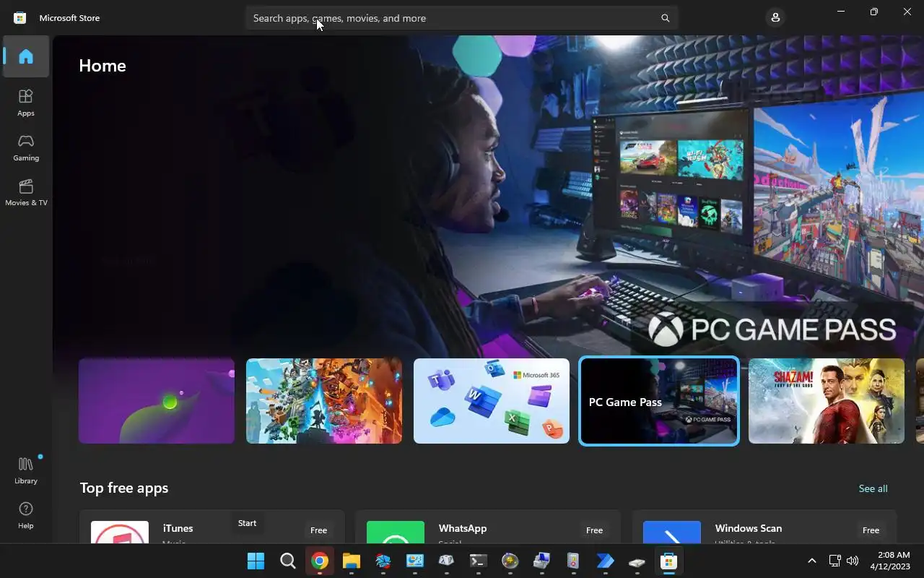Screen dimensions: 924x578
Task: Click See all for Top free apps
Action: pos(873,489)
